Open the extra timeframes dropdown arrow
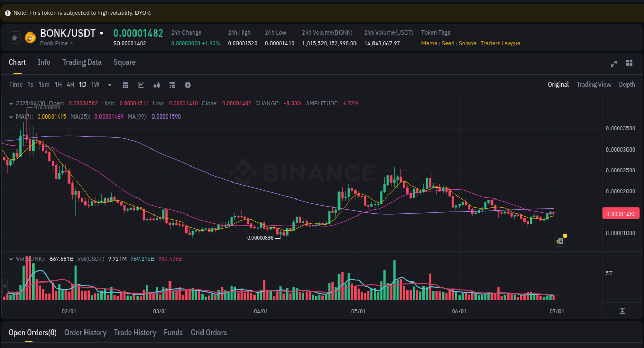The width and height of the screenshot is (644, 348). click(109, 85)
